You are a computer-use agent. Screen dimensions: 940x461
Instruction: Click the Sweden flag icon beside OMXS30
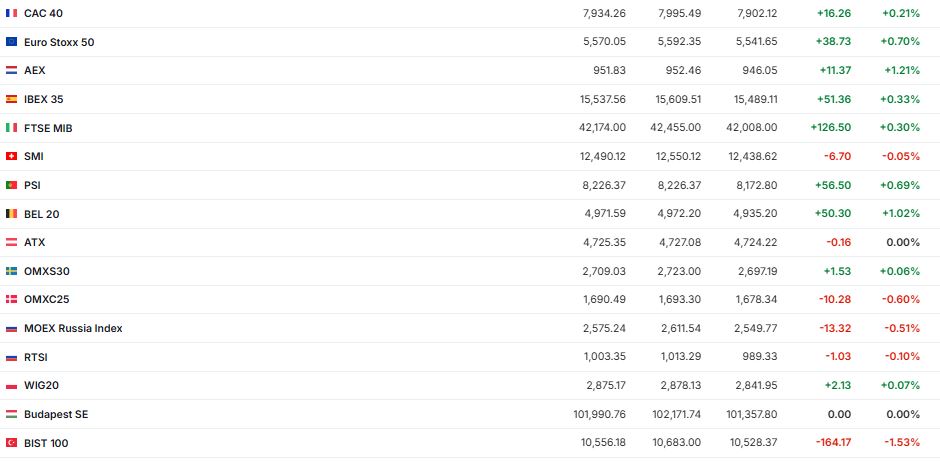coord(11,271)
